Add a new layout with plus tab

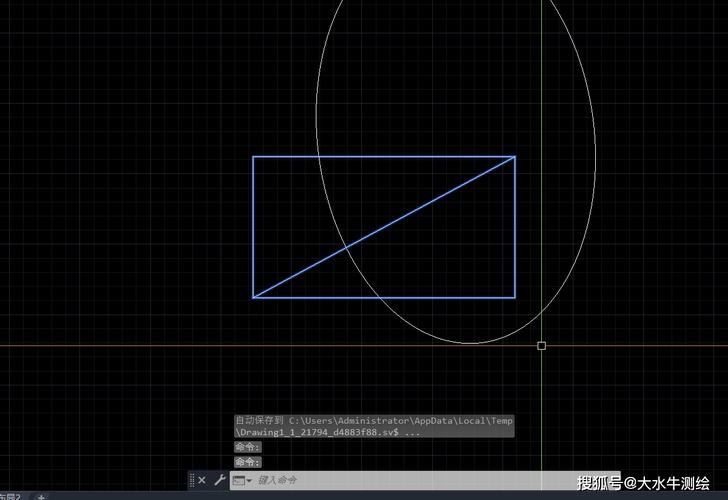pos(41,496)
